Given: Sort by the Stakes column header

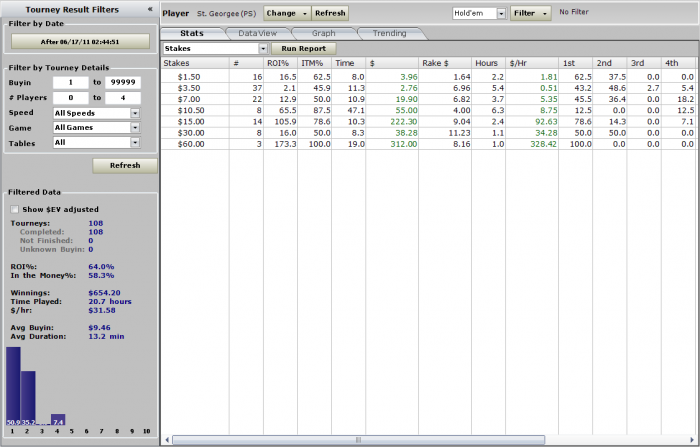Looking at the screenshot, I should [195, 63].
